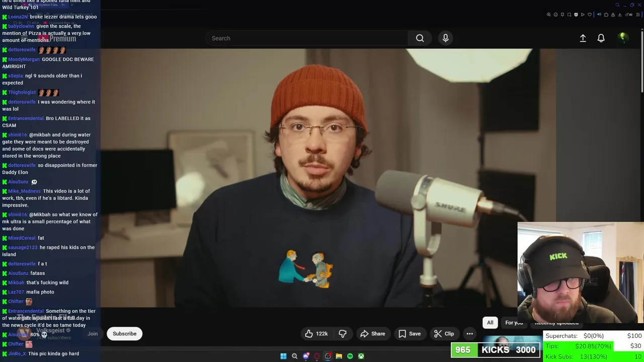
Task: Click the browser emoji face toolbar icon
Action: pyautogui.click(x=555, y=15)
